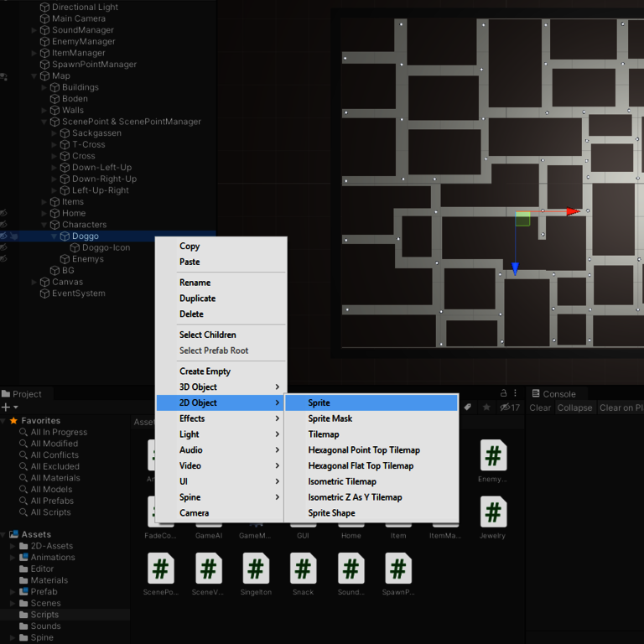The image size is (644, 644).
Task: Click the red X-axis gizmo arrow
Action: pos(573,211)
